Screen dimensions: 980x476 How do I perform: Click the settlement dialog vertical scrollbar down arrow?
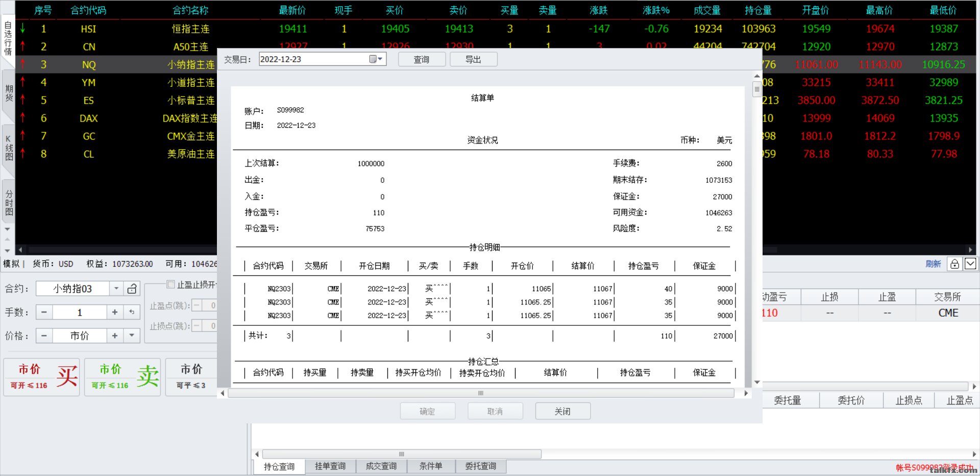coord(757,382)
